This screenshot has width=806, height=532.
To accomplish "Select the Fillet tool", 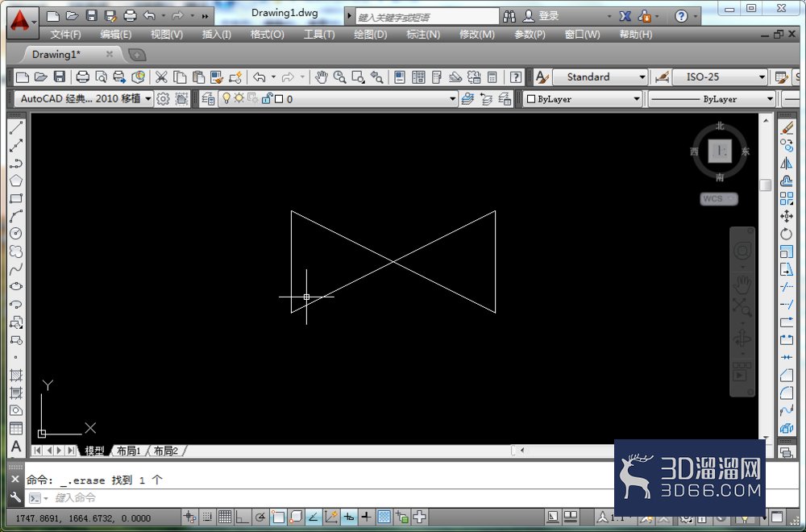I will pyautogui.click(x=787, y=393).
